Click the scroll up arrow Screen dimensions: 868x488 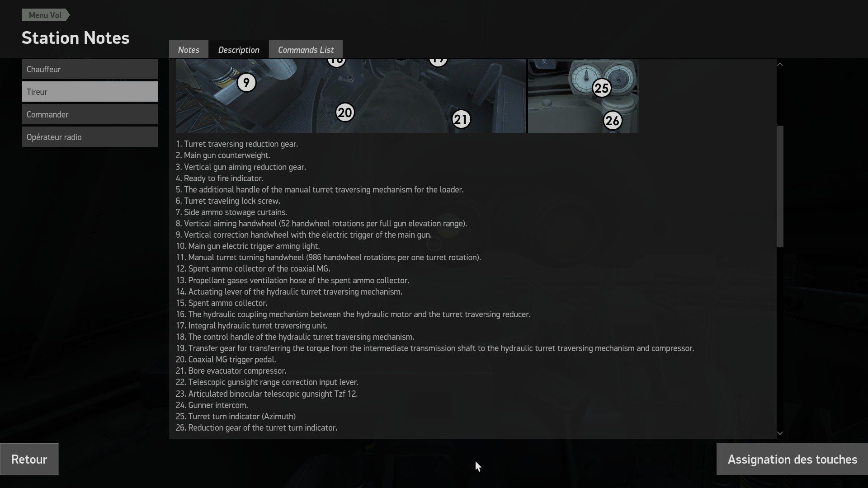[780, 65]
